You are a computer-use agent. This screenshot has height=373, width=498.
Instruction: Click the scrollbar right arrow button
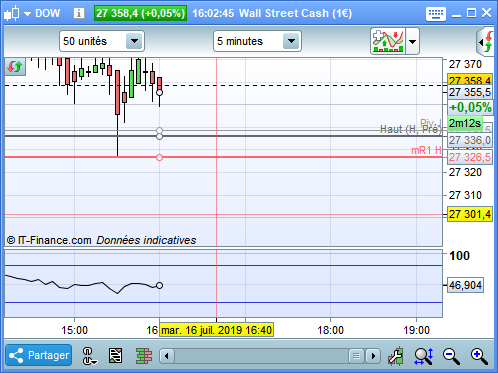373,356
